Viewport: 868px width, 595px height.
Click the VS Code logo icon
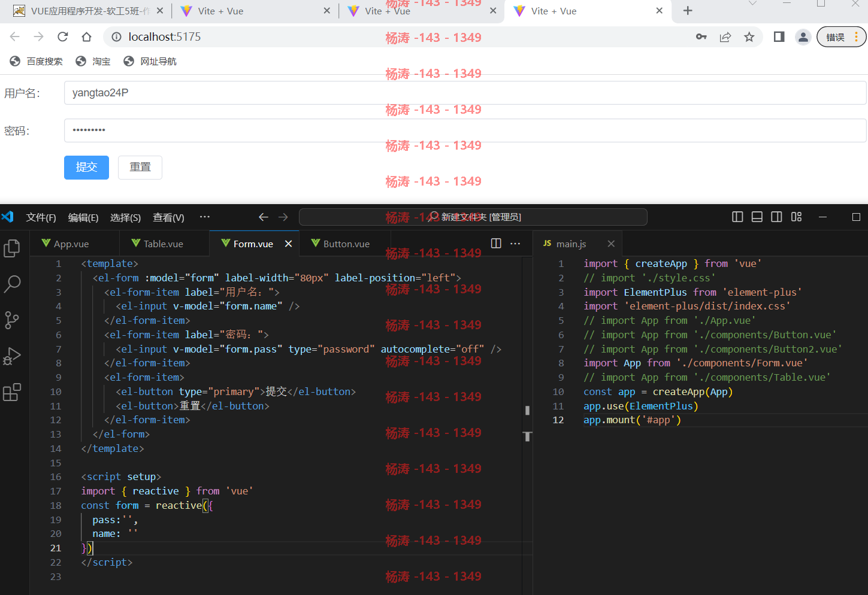point(8,217)
